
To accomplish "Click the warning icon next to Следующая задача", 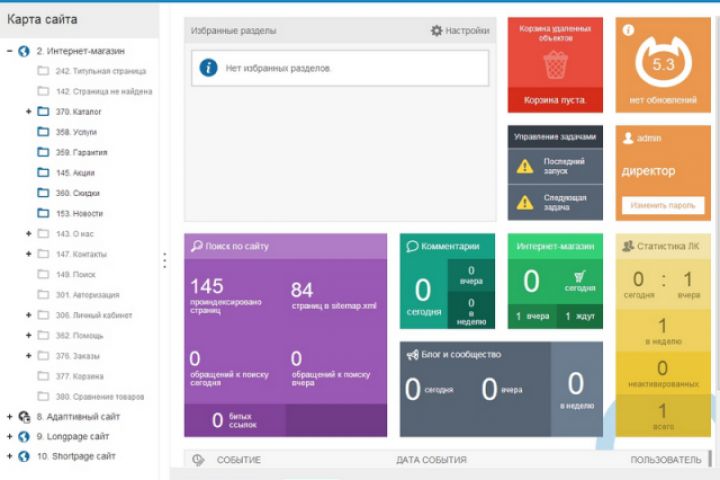I will (525, 203).
